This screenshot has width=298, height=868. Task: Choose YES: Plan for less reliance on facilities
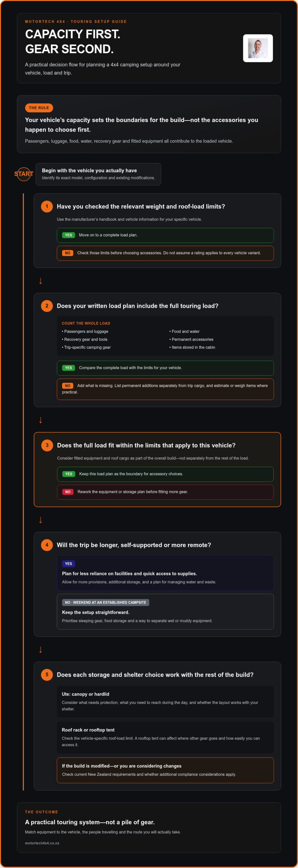[x=165, y=573]
